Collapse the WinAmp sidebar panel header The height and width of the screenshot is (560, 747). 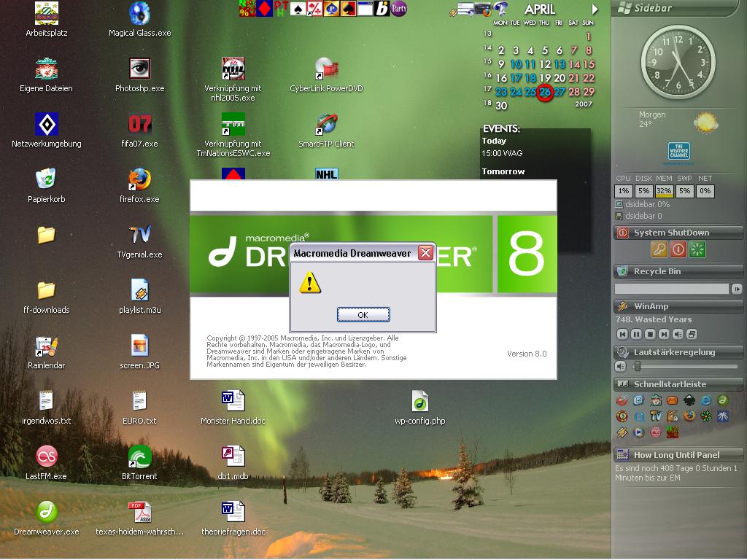tap(678, 306)
